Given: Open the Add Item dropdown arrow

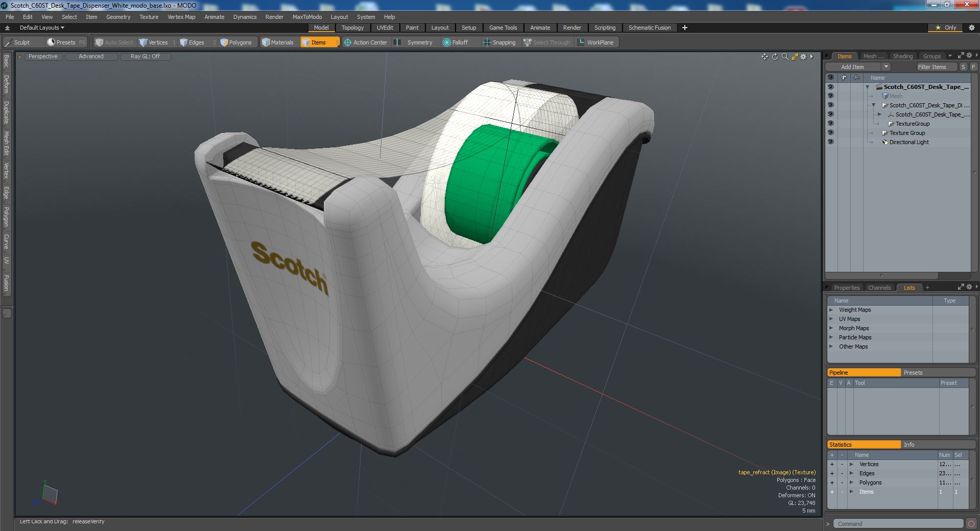Looking at the screenshot, I should pyautogui.click(x=886, y=67).
